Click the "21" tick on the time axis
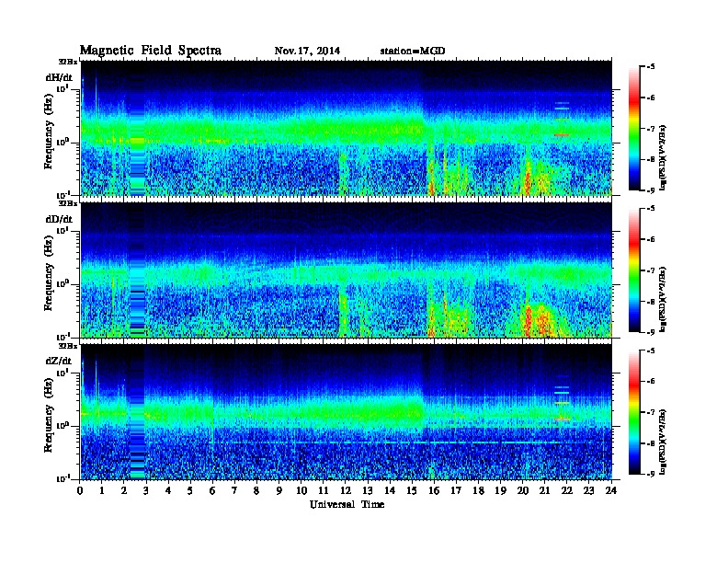728x563 pixels. click(544, 490)
